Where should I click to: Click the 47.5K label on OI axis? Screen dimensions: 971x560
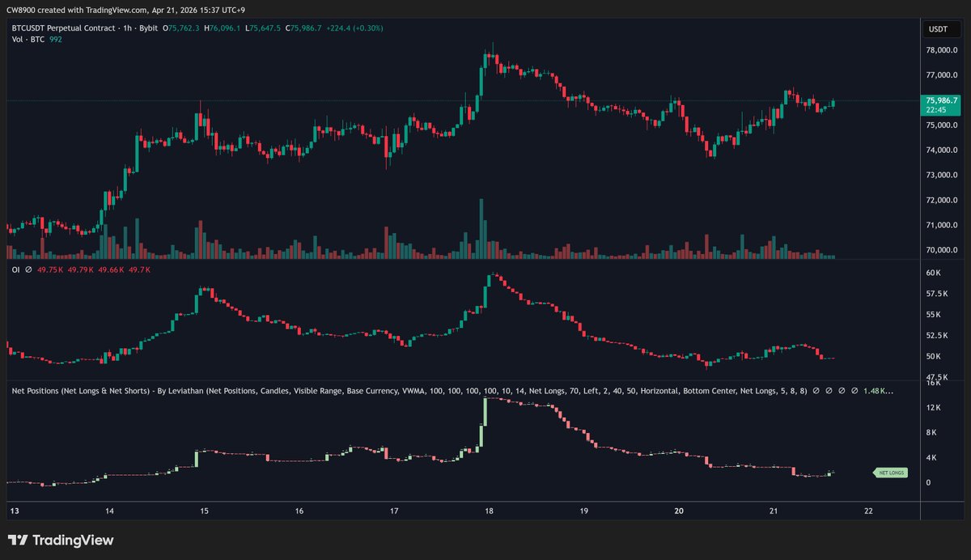pyautogui.click(x=936, y=377)
